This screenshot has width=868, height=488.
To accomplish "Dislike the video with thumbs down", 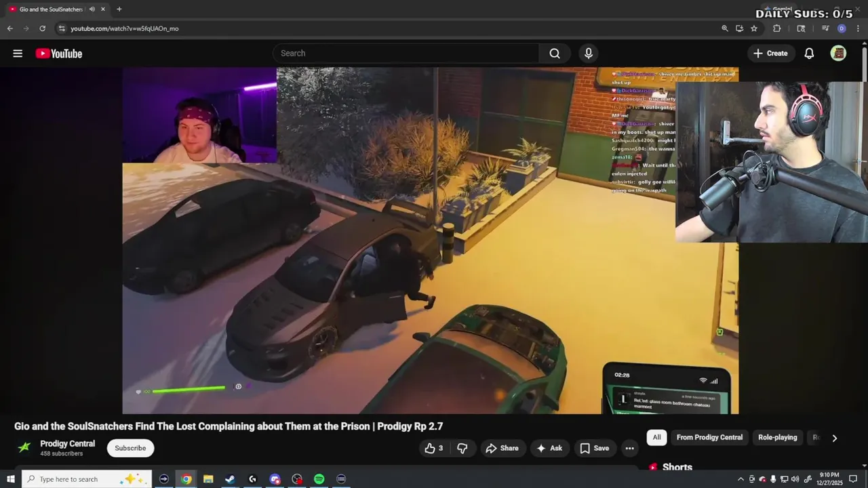I will (462, 448).
